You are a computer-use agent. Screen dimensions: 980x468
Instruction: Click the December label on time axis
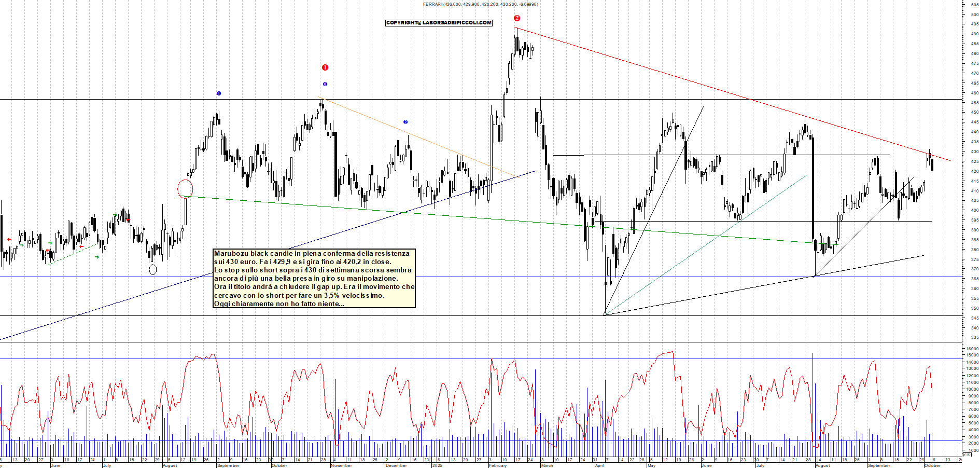[396, 465]
